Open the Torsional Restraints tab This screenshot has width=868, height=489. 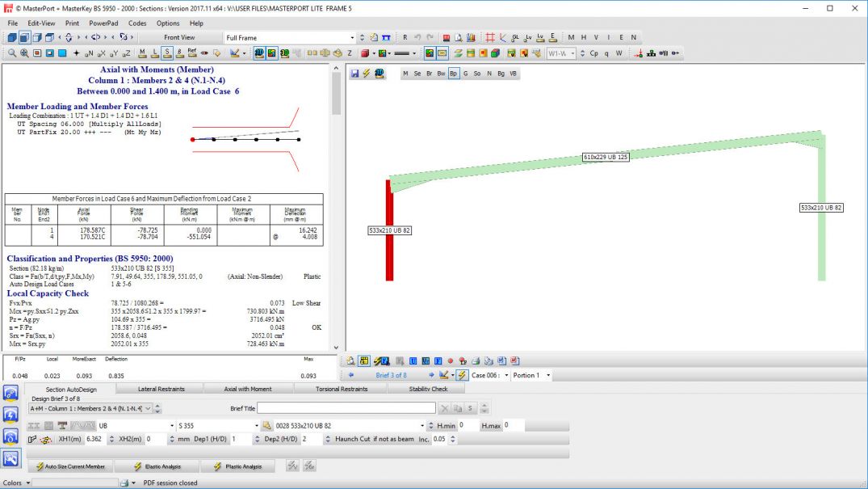pos(342,389)
